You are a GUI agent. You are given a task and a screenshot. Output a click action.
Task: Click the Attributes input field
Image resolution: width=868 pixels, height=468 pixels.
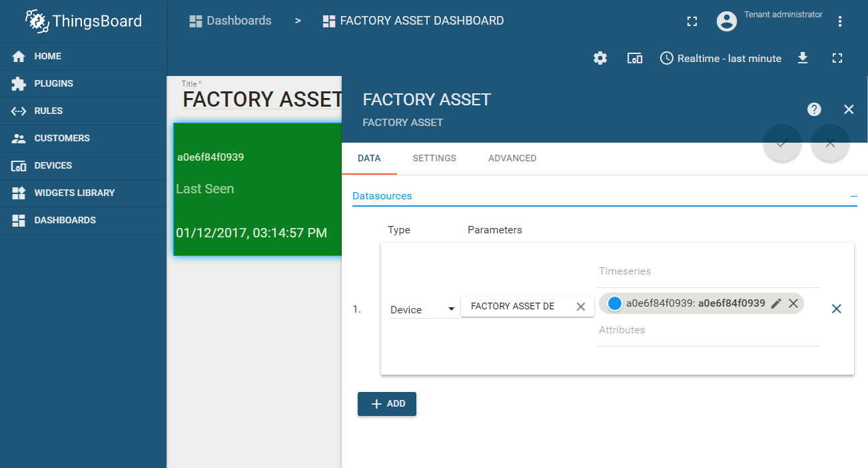click(707, 331)
